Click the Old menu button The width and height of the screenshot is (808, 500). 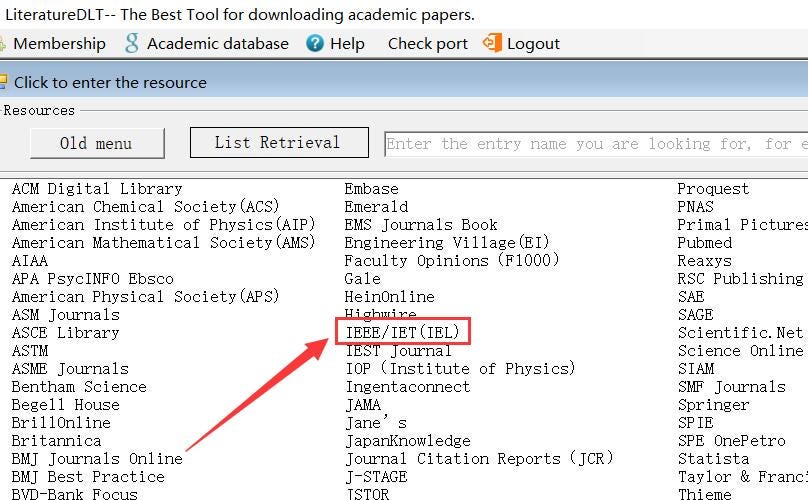(x=97, y=143)
